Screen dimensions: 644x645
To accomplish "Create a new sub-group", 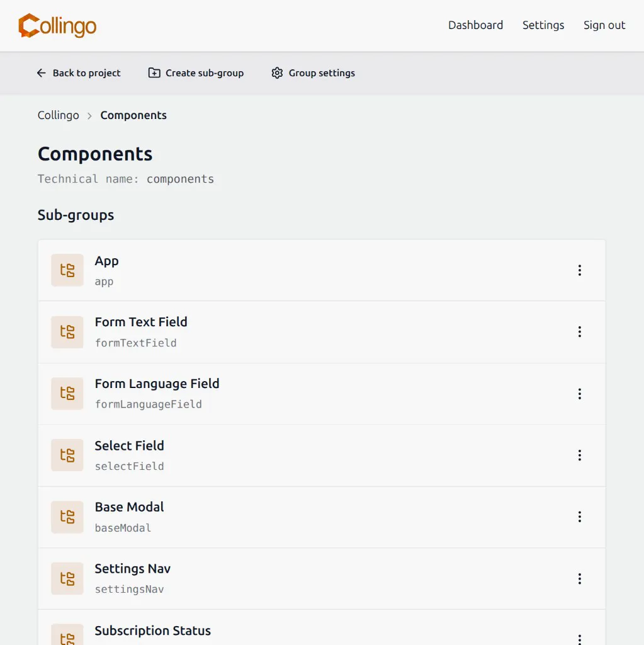I will [196, 73].
